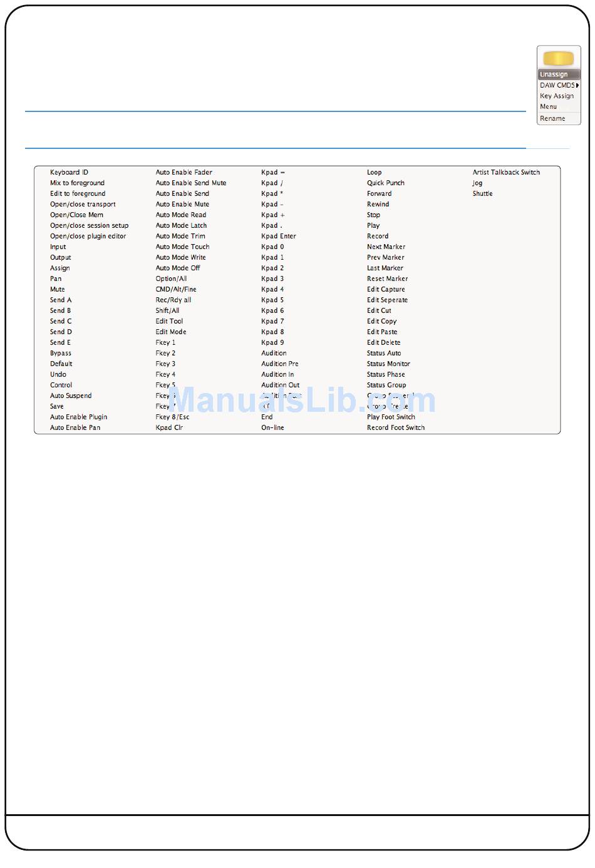This screenshot has height=868, width=595.
Task: Select Kpad Clr command
Action: pos(169,427)
